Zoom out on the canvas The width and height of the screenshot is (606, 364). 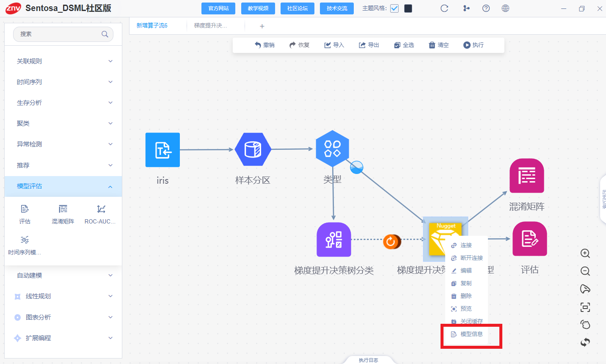click(x=585, y=271)
